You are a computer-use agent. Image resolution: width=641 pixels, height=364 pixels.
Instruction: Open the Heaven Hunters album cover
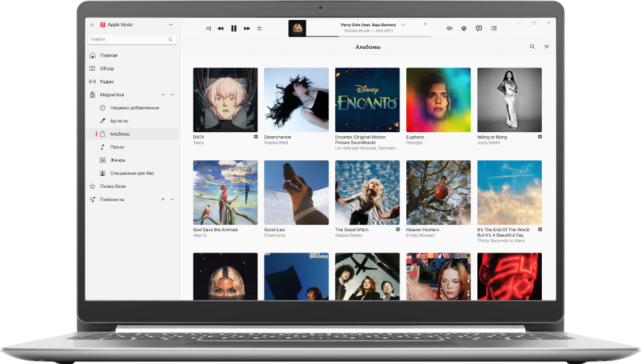pyautogui.click(x=438, y=193)
